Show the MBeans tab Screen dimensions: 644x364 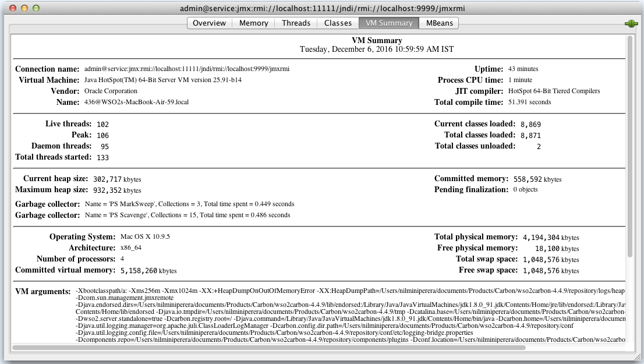coord(440,23)
